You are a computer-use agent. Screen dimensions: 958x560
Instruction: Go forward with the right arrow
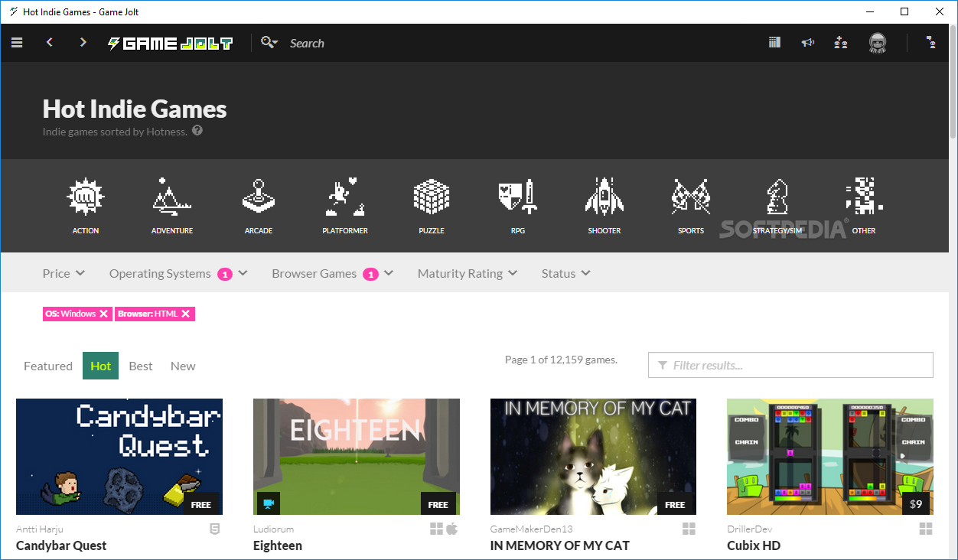(83, 43)
